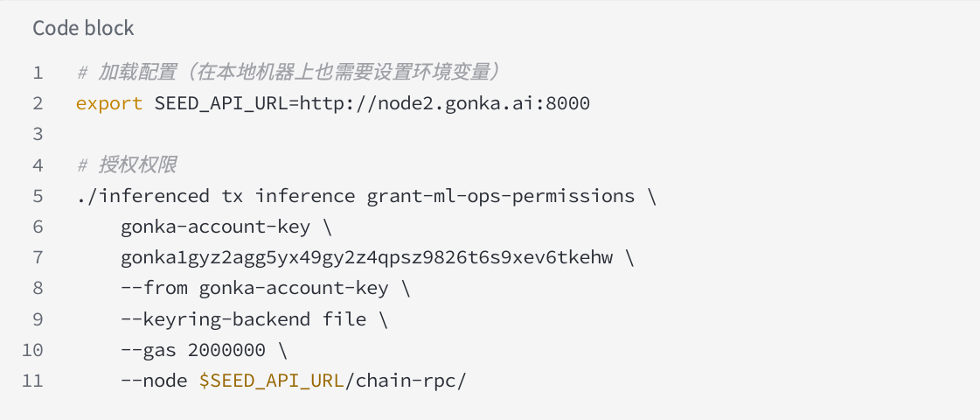Click the --from flag on line 8

coord(155,288)
